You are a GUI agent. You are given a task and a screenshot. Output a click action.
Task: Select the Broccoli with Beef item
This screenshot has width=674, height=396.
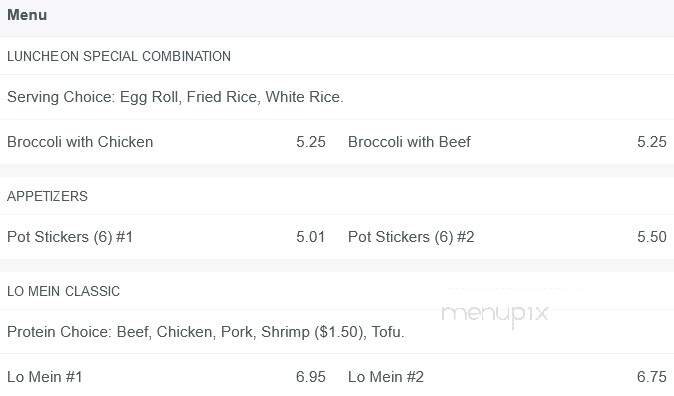(x=409, y=142)
